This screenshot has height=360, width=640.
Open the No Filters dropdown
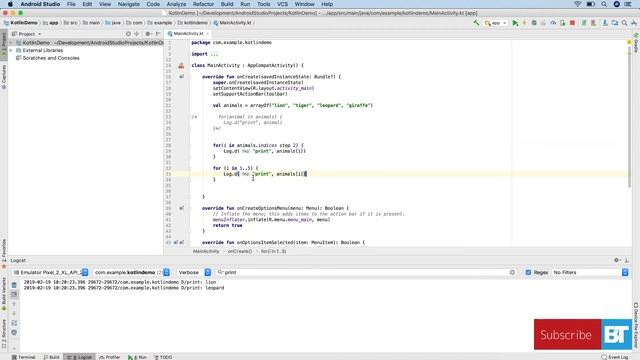click(590, 272)
